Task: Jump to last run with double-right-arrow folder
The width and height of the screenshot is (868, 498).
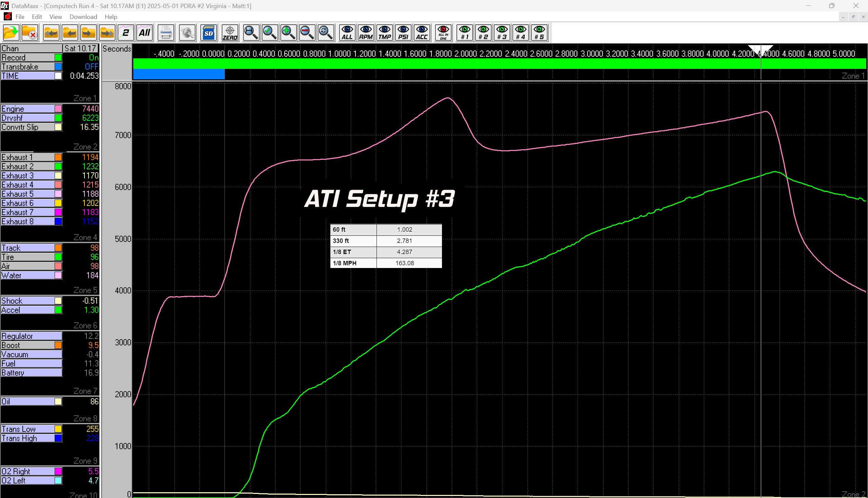Action: click(107, 33)
